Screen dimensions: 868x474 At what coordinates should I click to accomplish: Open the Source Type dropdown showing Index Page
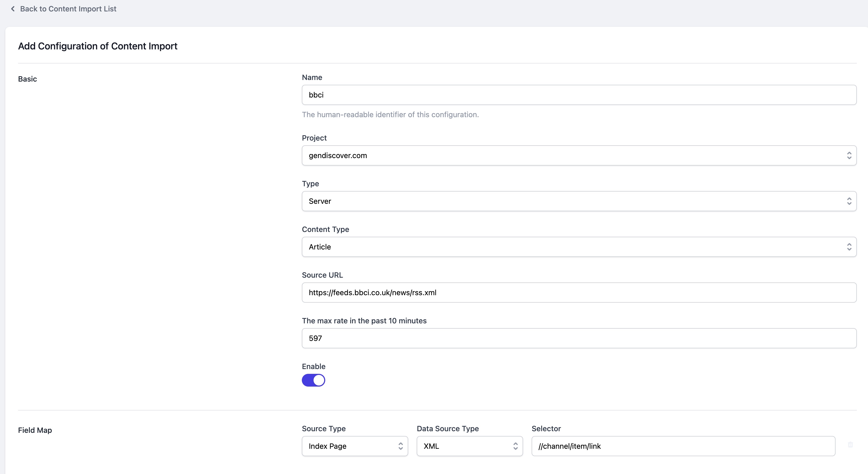tap(350, 446)
